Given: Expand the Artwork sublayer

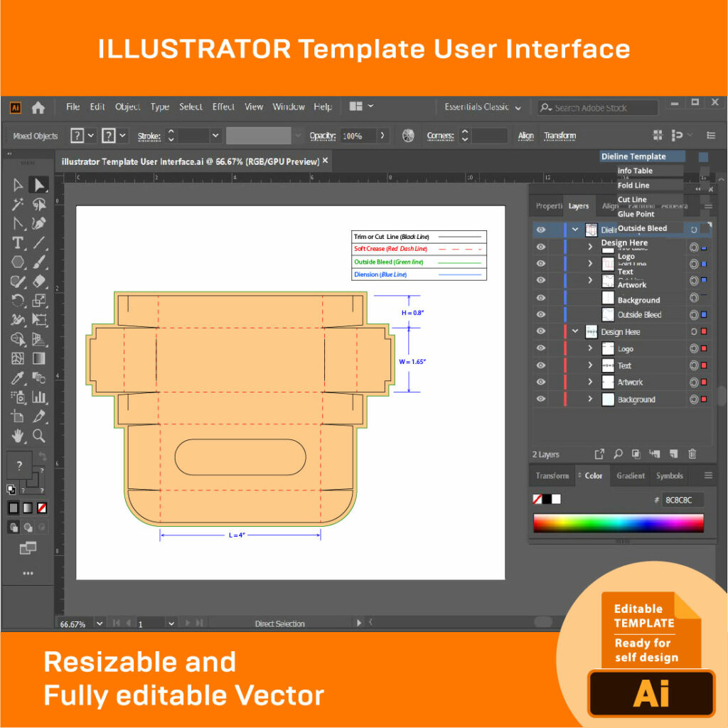Looking at the screenshot, I should 591,382.
